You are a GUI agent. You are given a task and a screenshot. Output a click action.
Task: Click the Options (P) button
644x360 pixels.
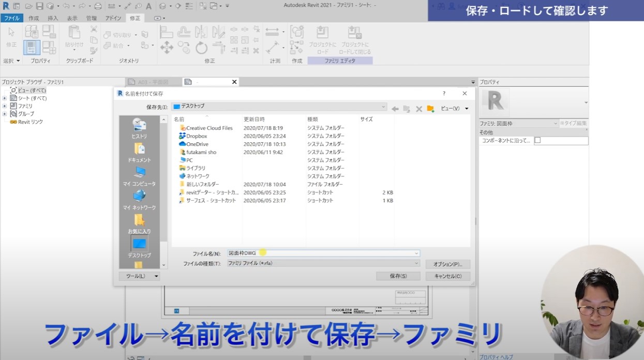447,264
